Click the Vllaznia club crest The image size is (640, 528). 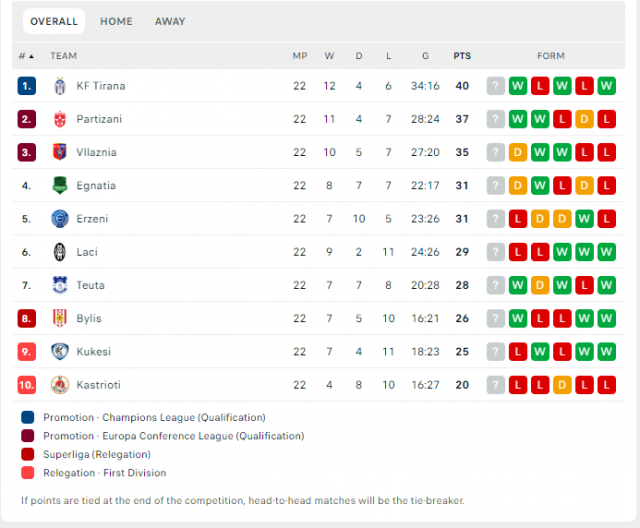[x=60, y=152]
